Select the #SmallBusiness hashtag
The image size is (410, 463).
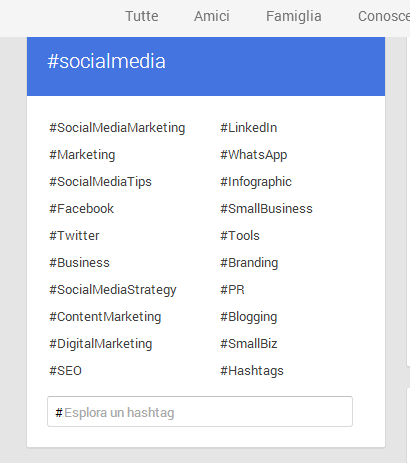(x=266, y=209)
